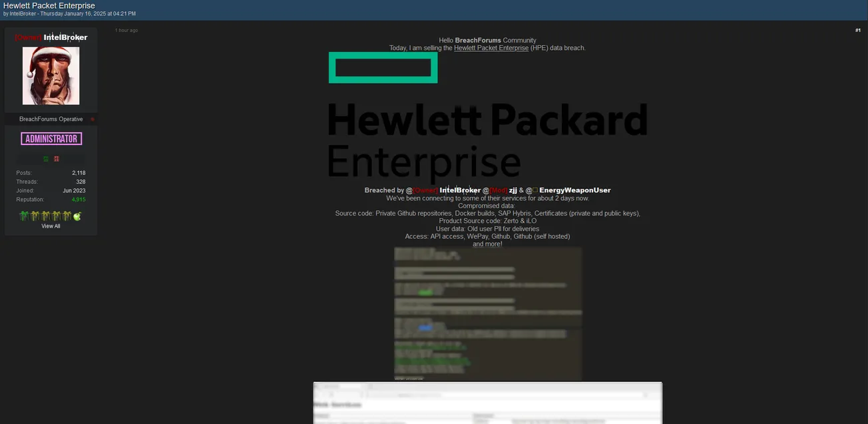
Task: Click the green Reputation score 4,915
Action: pos(77,198)
